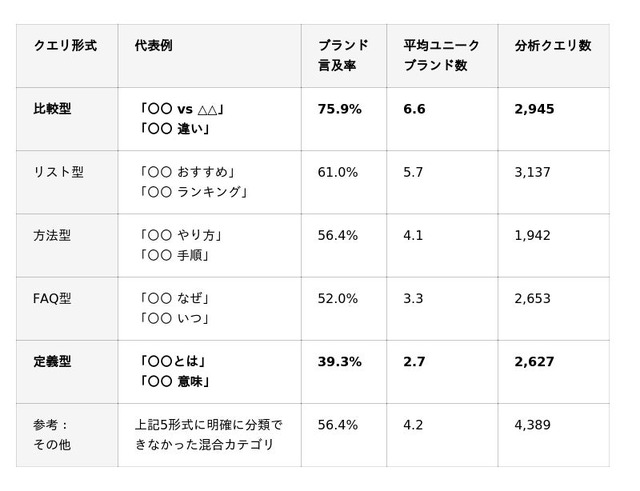Select the 定義型 row label
Image resolution: width=640 pixels, height=491 pixels.
coord(52,362)
